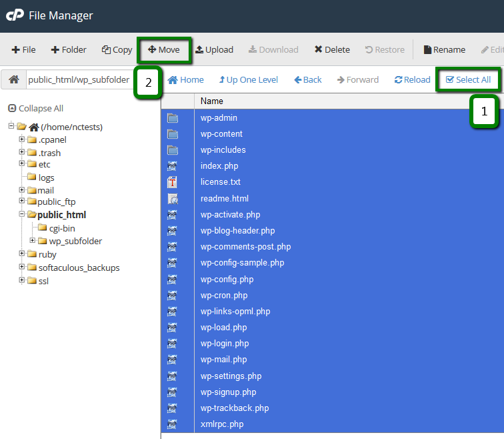
Task: Expand the softaculous_backups folder node
Action: pyautogui.click(x=22, y=268)
